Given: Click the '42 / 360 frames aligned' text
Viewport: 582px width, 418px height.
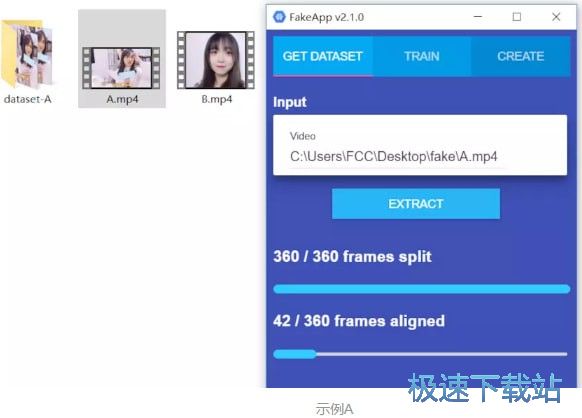Looking at the screenshot, I should click(x=359, y=321).
